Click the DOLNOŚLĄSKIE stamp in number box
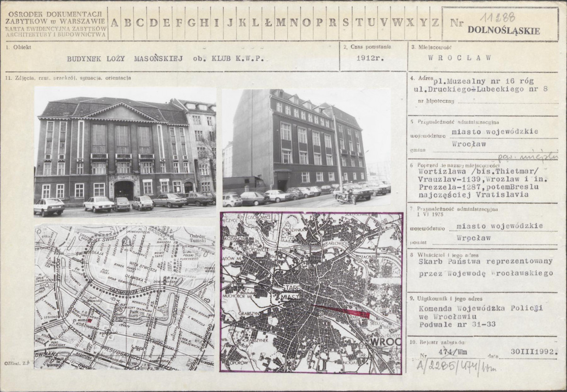The image size is (567, 392). (x=504, y=31)
